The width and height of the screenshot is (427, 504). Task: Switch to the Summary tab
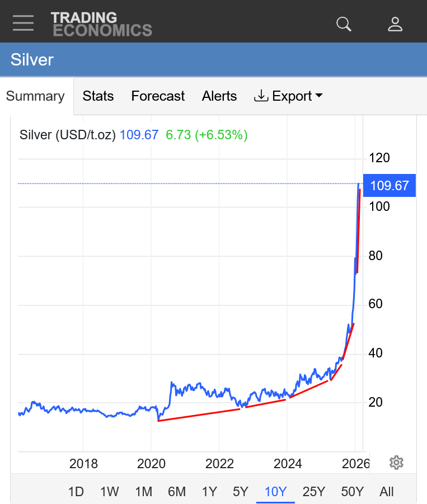[x=35, y=96]
